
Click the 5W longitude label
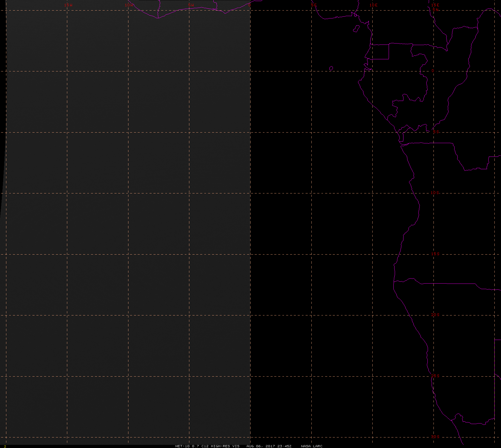tap(191, 5)
